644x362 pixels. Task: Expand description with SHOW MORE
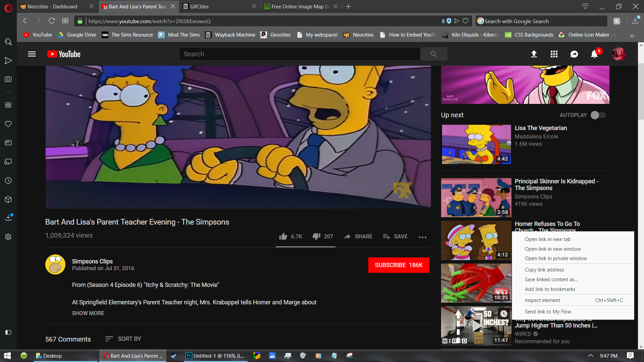coord(88,313)
